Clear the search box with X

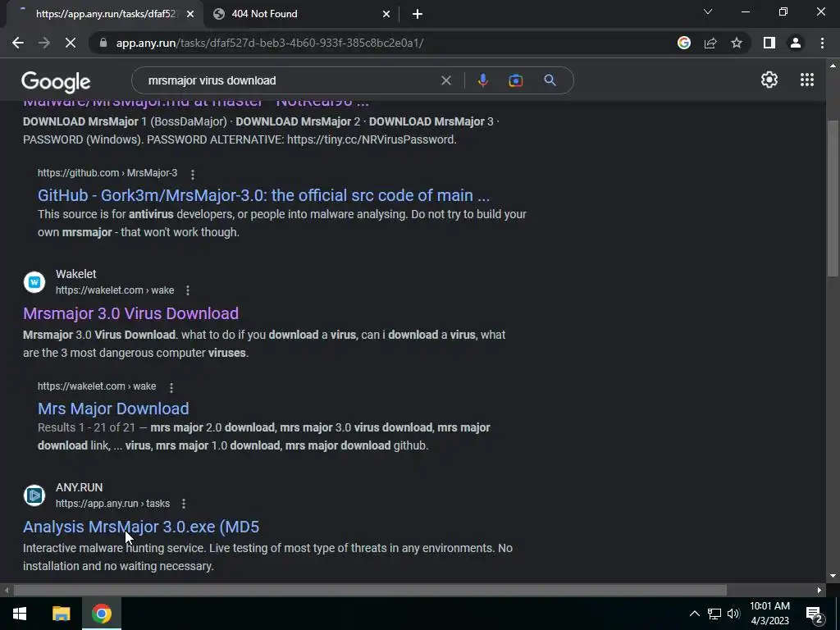coord(445,80)
